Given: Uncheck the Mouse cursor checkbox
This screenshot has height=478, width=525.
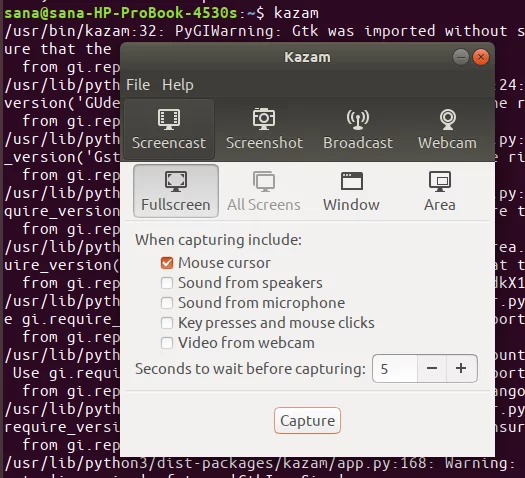Looking at the screenshot, I should tap(167, 263).
